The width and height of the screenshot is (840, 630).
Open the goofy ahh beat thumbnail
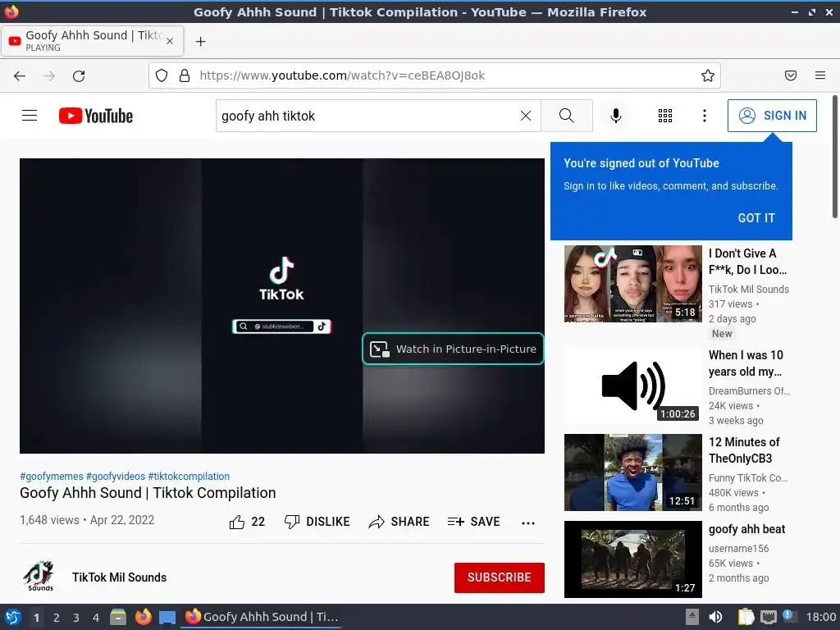[632, 559]
